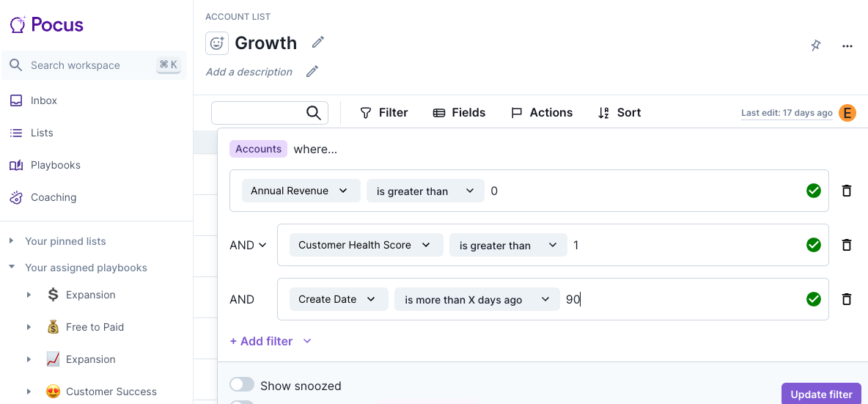Change the AND operator dropdown
The height and width of the screenshot is (404, 868).
point(248,245)
